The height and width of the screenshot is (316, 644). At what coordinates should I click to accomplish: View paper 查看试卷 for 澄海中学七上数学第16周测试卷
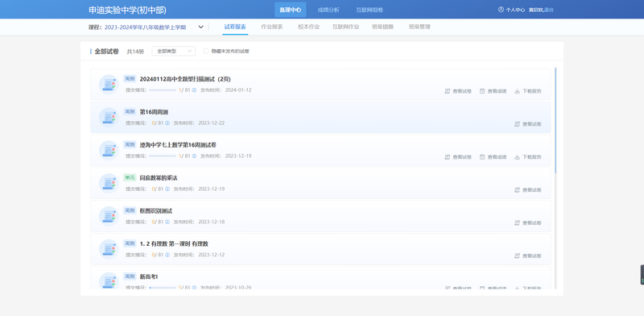click(458, 156)
